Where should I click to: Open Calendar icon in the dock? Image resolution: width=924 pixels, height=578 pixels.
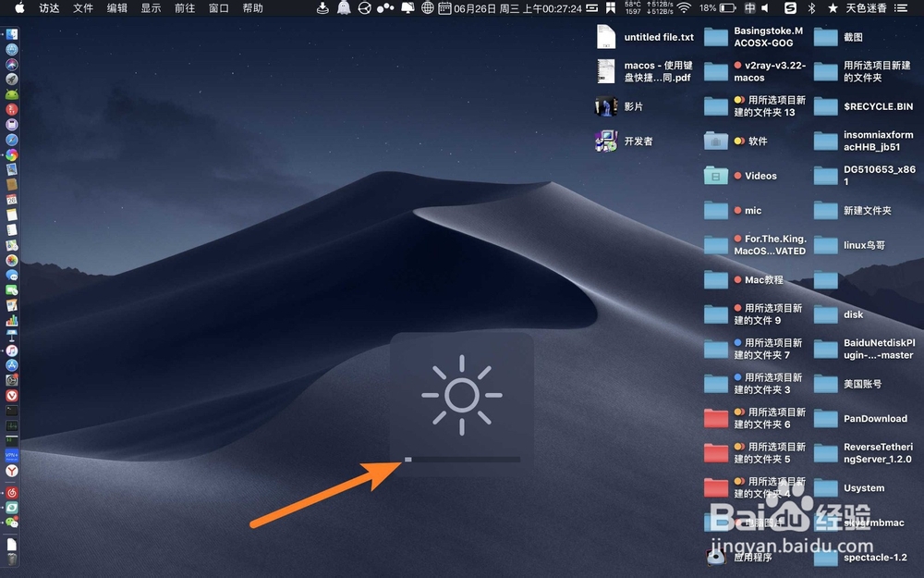pyautogui.click(x=12, y=200)
